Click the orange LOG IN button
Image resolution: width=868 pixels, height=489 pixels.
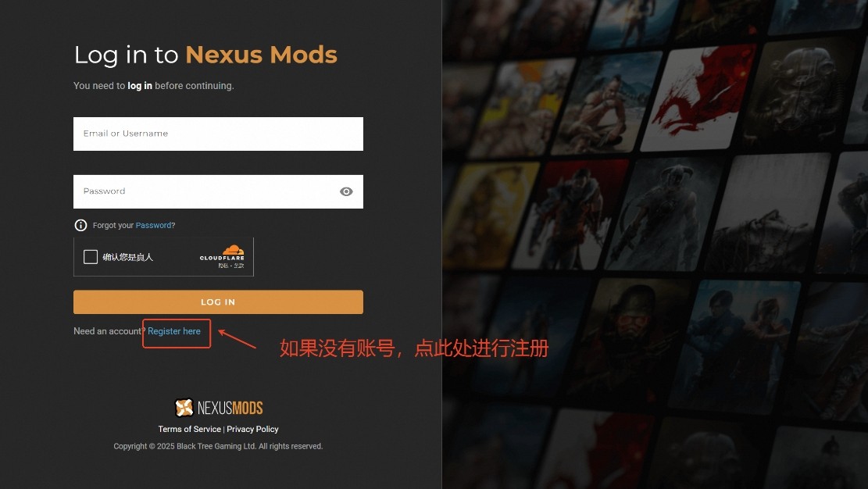tap(218, 302)
